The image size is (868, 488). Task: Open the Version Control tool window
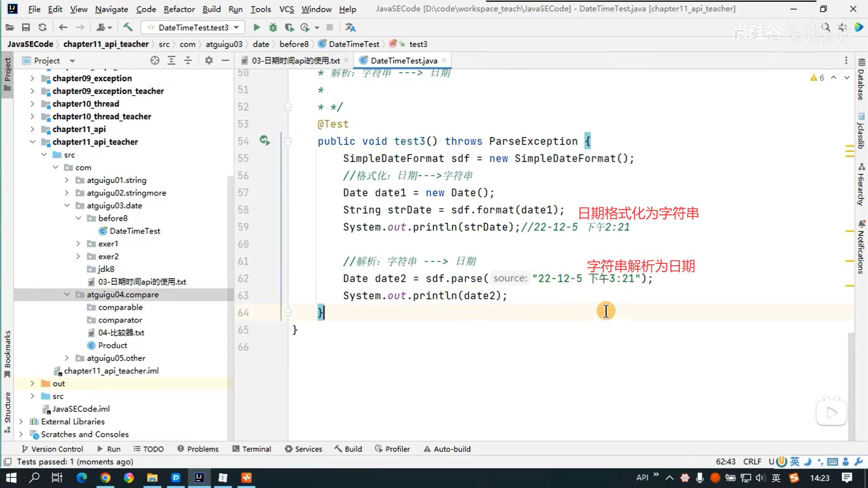(52, 449)
